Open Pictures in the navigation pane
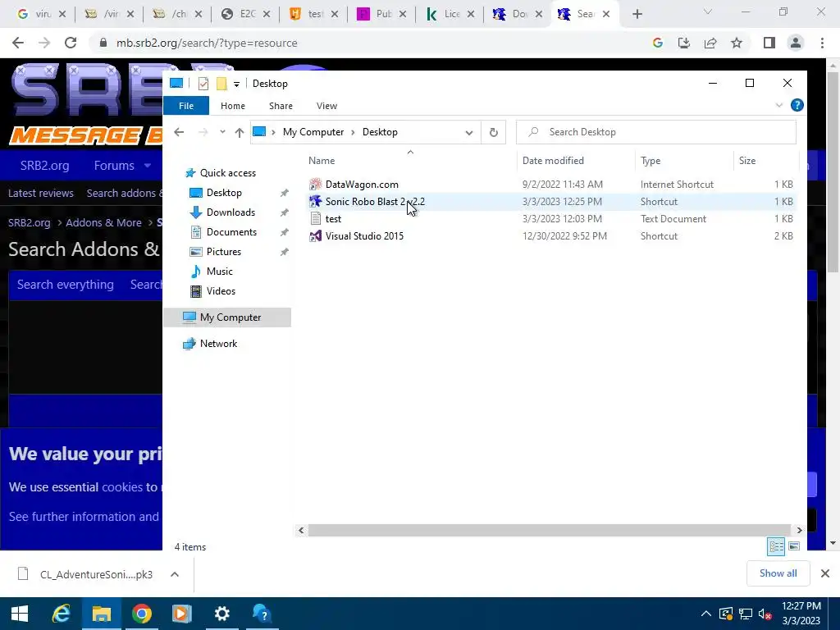Viewport: 840px width, 630px height. pos(223,252)
